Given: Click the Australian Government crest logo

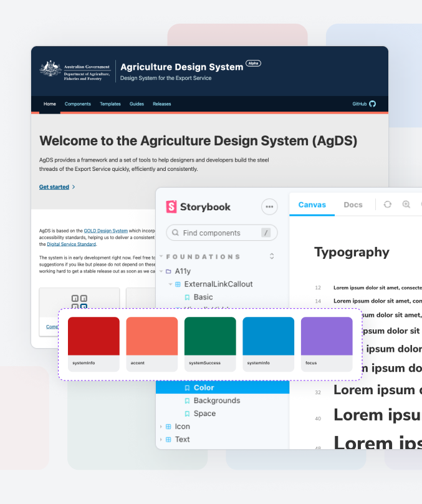Looking at the screenshot, I should click(x=50, y=69).
